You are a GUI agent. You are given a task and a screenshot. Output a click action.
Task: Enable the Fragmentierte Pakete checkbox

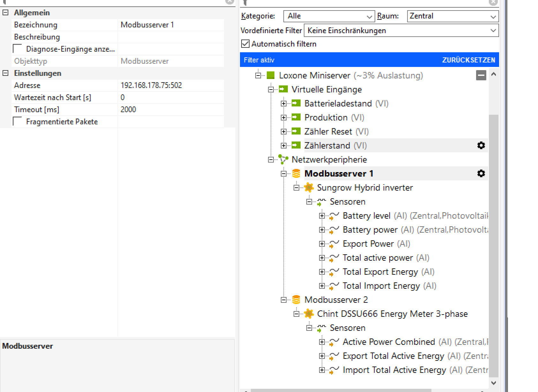[x=18, y=121]
